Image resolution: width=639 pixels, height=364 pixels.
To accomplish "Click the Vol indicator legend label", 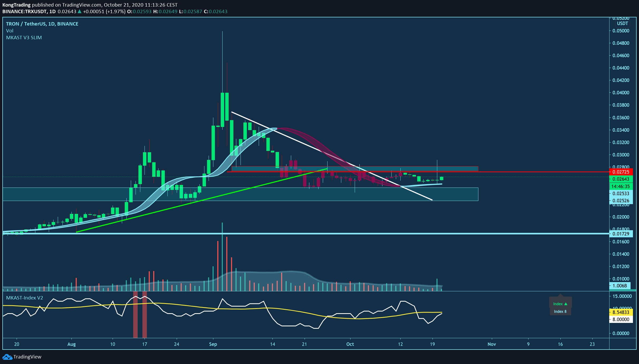I will point(10,31).
